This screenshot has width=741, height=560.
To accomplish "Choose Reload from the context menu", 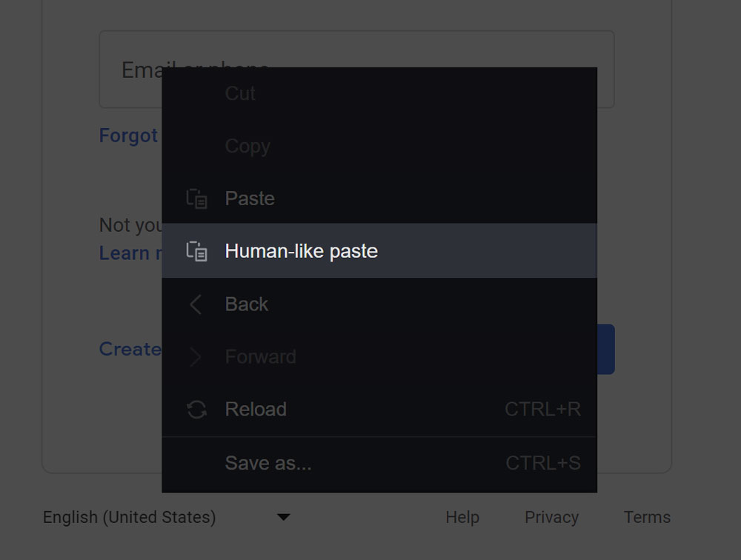I will [x=379, y=409].
